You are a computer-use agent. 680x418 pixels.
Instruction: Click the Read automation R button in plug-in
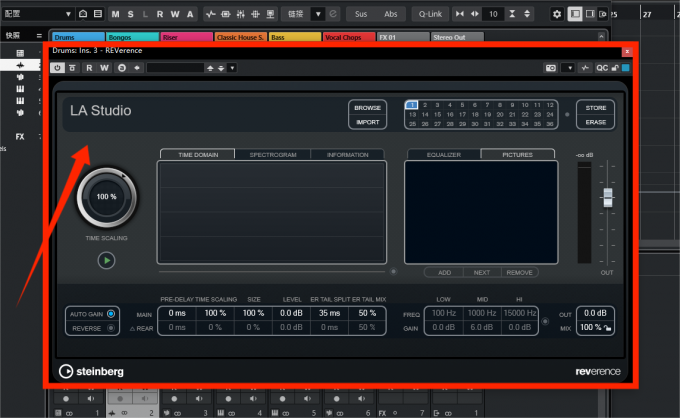pos(89,68)
